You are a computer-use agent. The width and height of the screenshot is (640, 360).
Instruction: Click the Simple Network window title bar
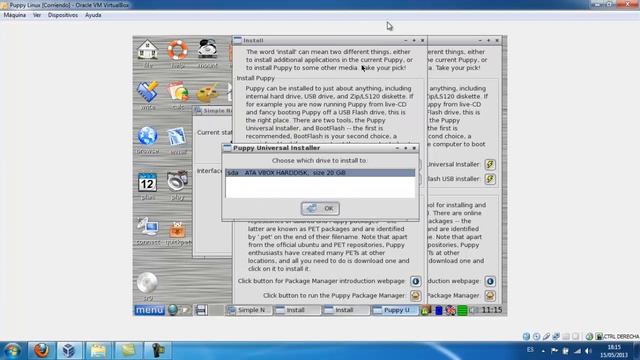point(213,111)
